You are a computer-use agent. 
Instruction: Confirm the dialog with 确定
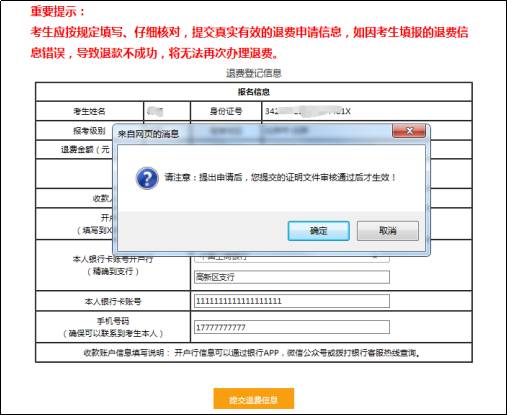coord(319,231)
